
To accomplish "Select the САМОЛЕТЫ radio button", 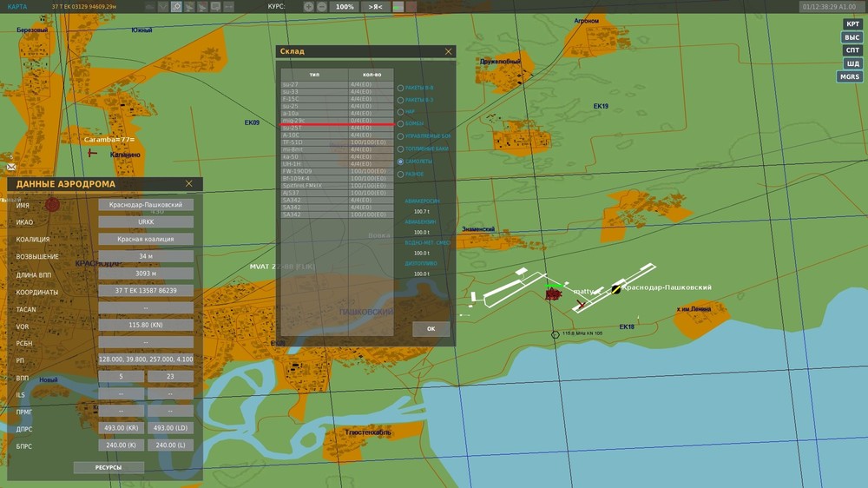I will pos(400,162).
